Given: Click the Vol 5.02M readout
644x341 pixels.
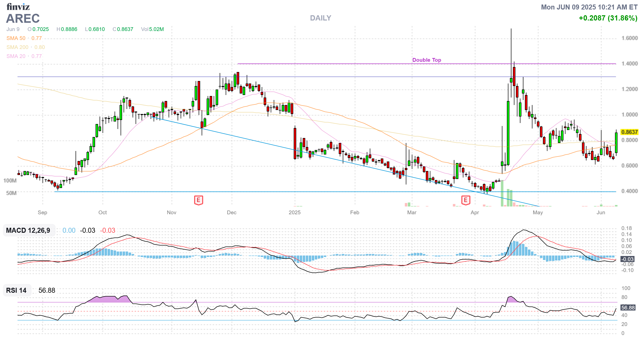Looking at the screenshot, I should [x=152, y=29].
